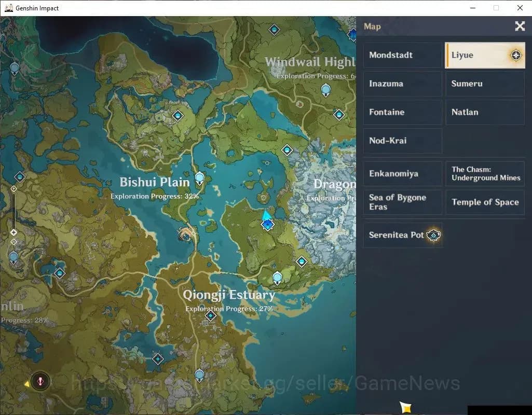The image size is (532, 415).
Task: Select the diamond marker at top of map
Action: pyautogui.click(x=274, y=30)
